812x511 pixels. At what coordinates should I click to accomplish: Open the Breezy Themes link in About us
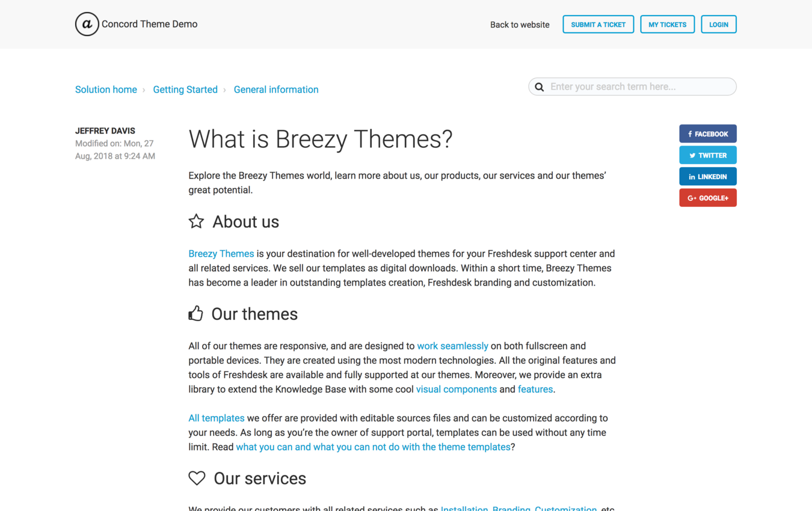[221, 254]
